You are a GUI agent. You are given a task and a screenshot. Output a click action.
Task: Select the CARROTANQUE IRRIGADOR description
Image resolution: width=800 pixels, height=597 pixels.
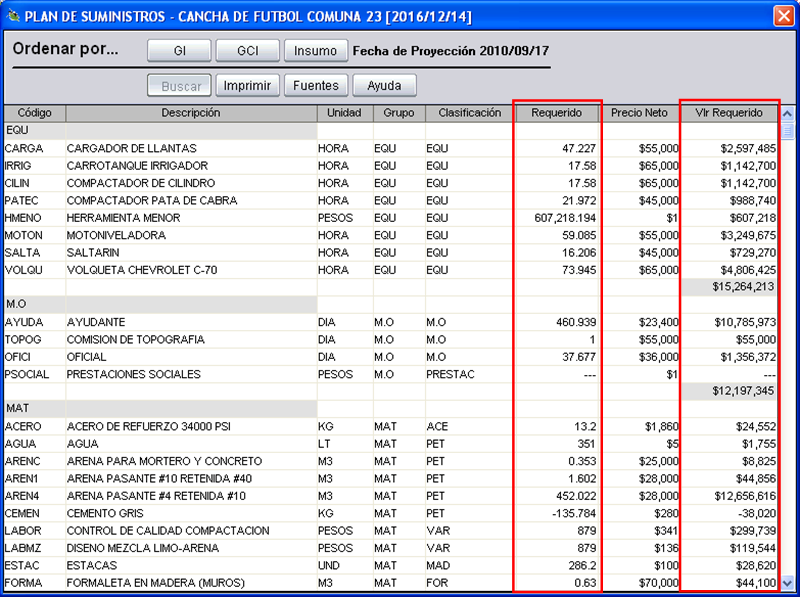tap(137, 166)
